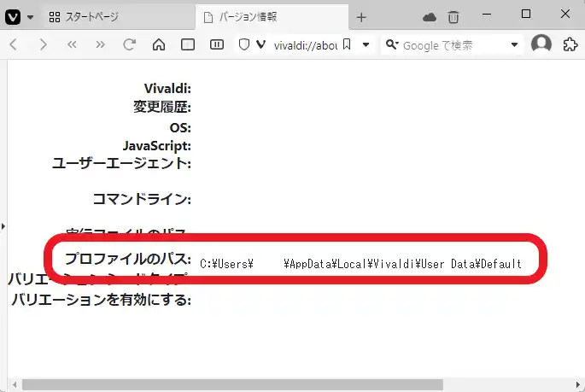Click the ユーザーエージェント: label
Viewport: 585px width, 392px height.
tap(121, 163)
